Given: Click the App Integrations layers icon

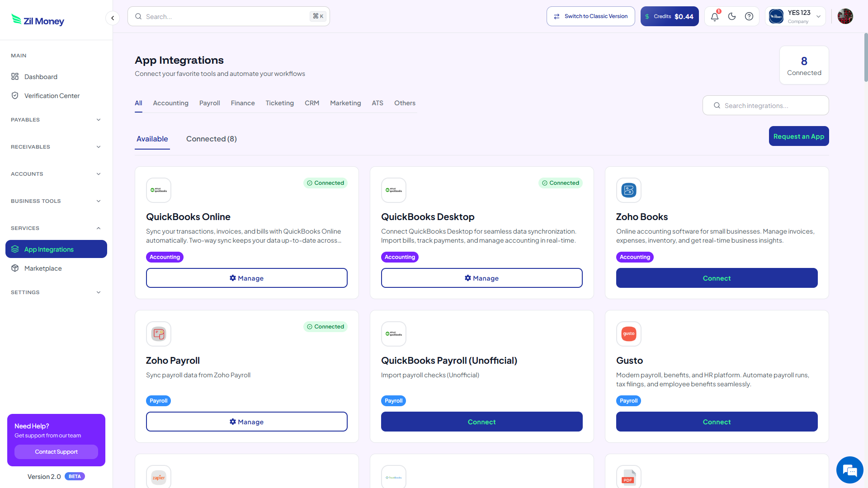Looking at the screenshot, I should pyautogui.click(x=15, y=249).
